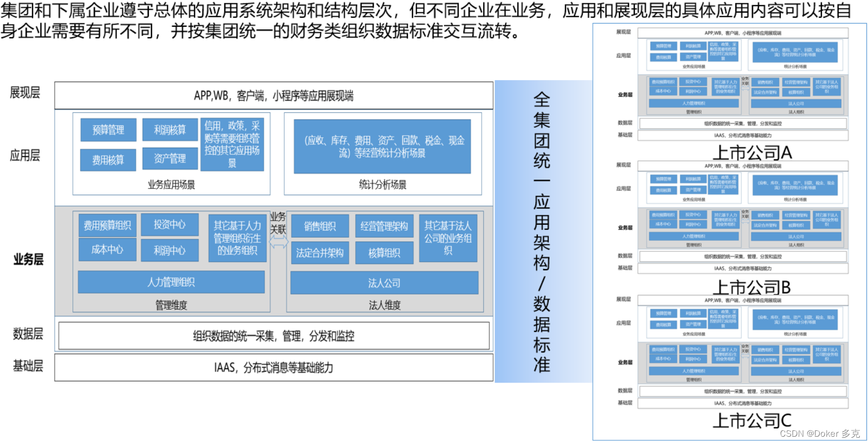Image resolution: width=868 pixels, height=443 pixels.
Task: Select the 应用层 layer label
Action: [25, 156]
